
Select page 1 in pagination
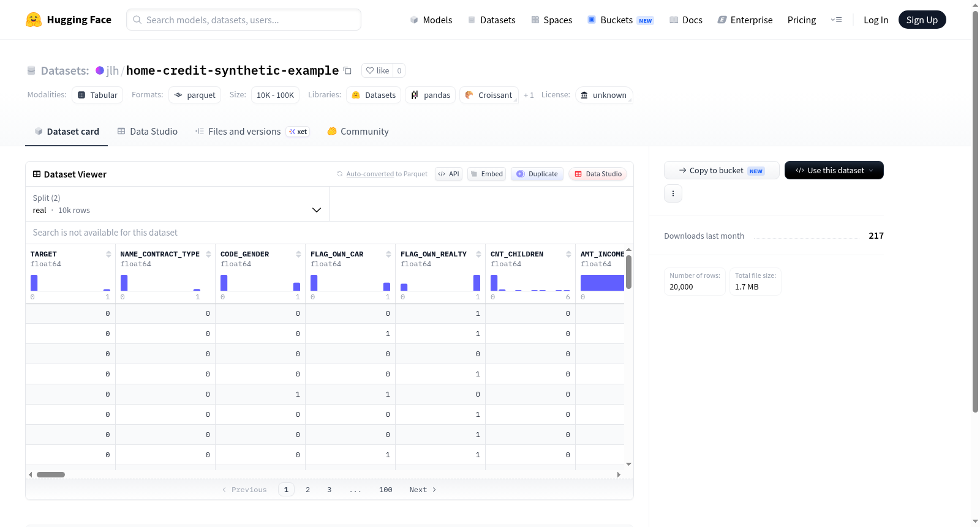(286, 490)
